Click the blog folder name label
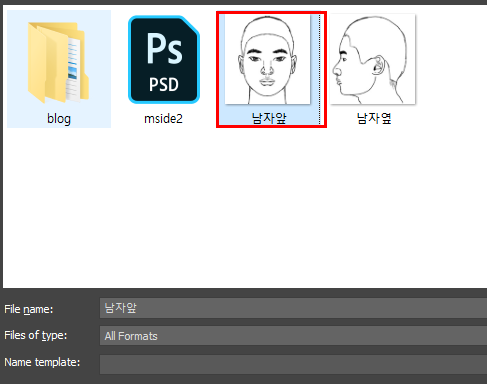Screen dimensions: 487x384 59,119
